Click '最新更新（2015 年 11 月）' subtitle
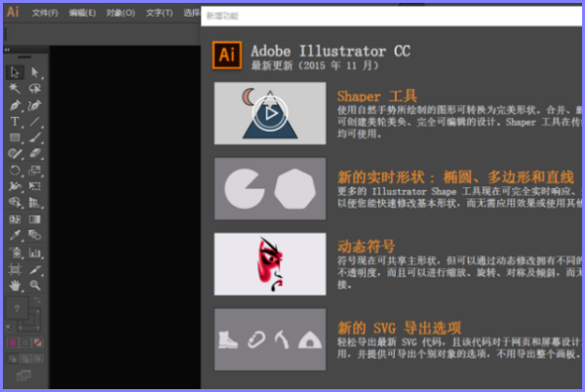585x392 pixels. pos(316,66)
